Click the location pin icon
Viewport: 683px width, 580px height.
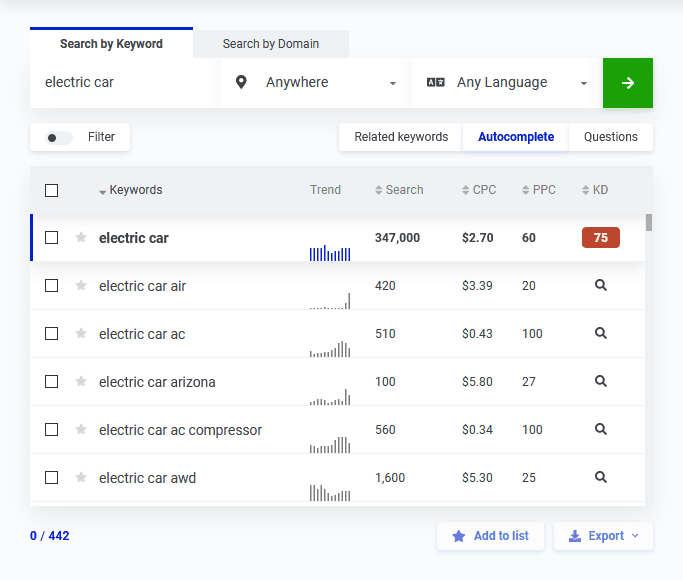click(241, 82)
